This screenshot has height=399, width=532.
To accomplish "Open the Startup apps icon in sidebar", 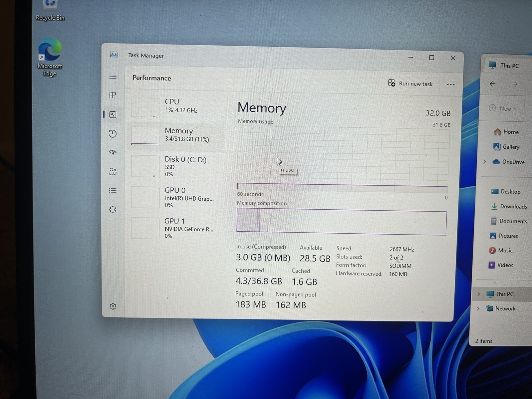I will click(x=113, y=152).
